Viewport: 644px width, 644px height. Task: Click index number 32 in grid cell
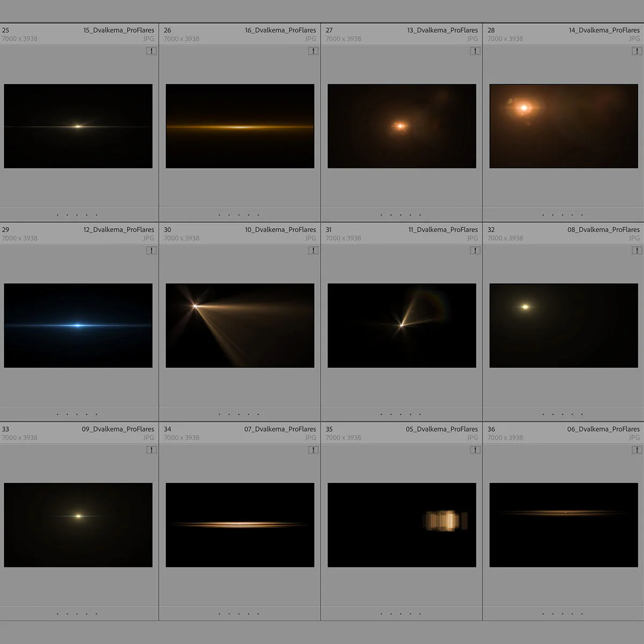pyautogui.click(x=491, y=230)
